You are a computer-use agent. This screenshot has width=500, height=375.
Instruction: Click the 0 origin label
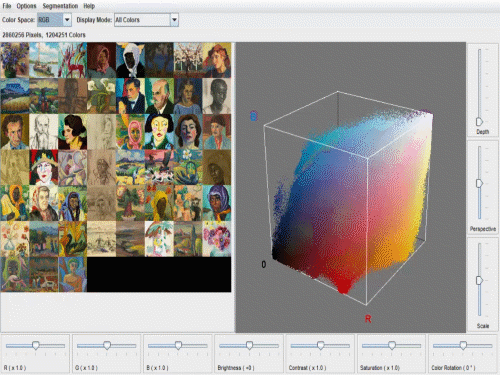click(x=264, y=265)
